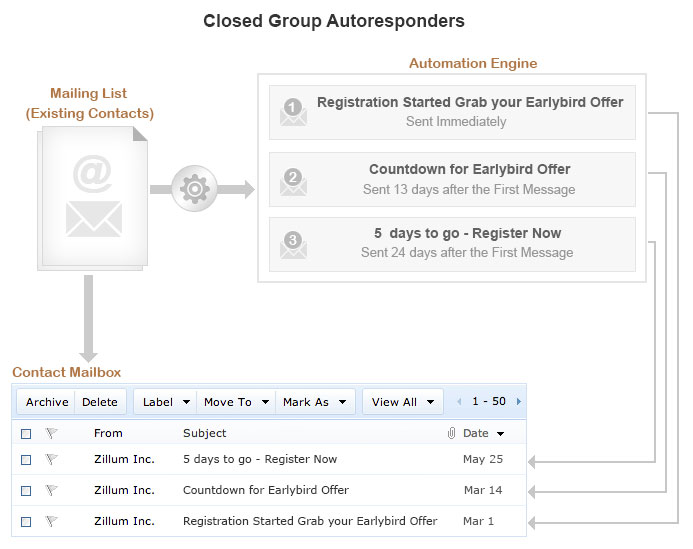Go to next page of mailbox

pyautogui.click(x=519, y=402)
